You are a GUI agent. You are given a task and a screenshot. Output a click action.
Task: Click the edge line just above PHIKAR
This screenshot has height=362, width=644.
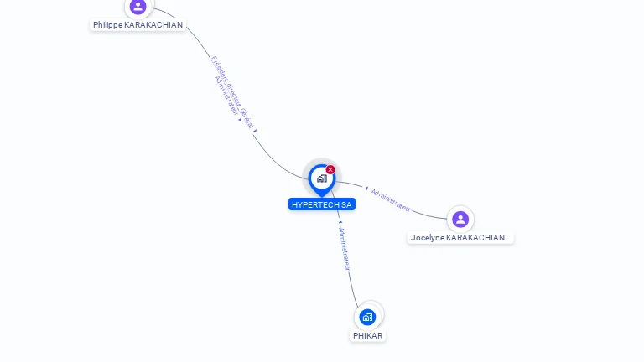coord(353,289)
